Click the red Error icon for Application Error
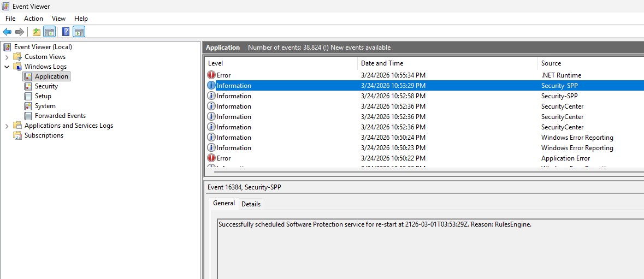This screenshot has width=644, height=279. [x=211, y=158]
